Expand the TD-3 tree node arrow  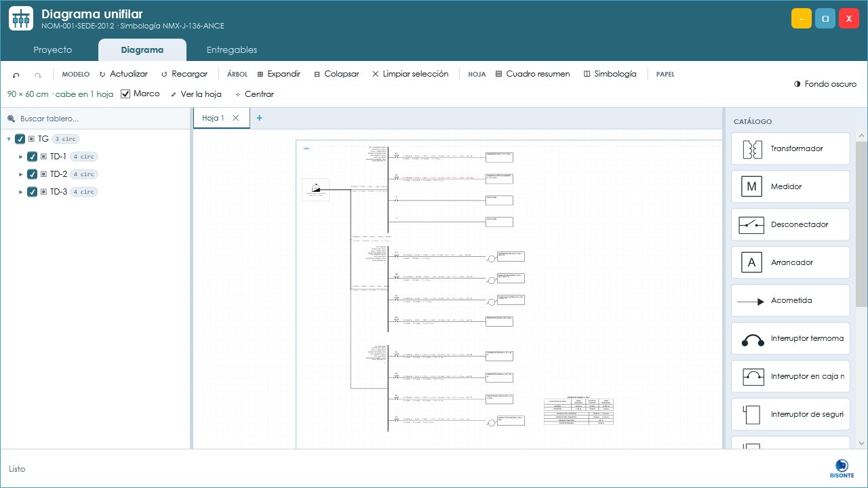pos(21,192)
